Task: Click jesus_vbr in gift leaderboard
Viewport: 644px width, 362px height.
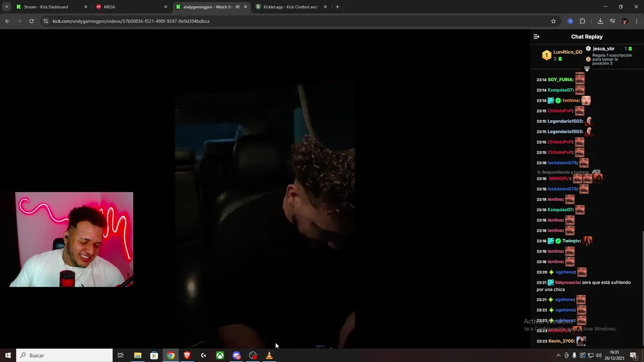Action: click(603, 49)
